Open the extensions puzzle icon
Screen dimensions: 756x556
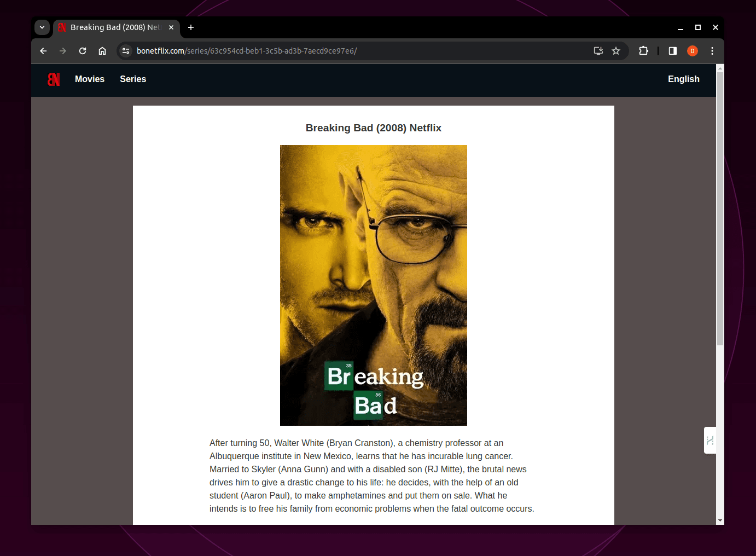643,51
